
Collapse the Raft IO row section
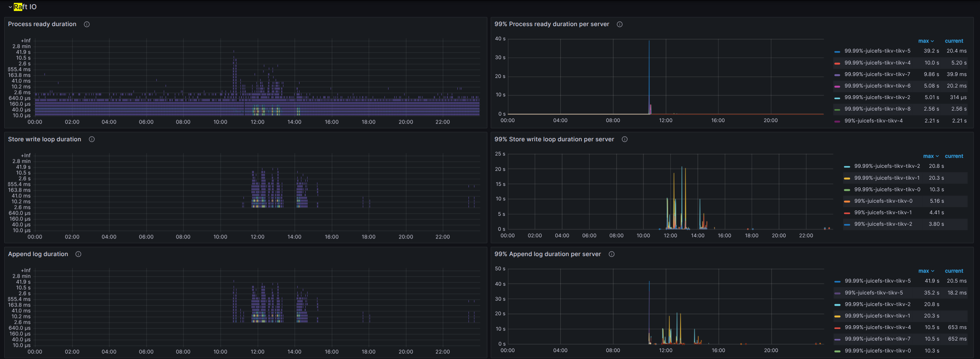[10, 7]
